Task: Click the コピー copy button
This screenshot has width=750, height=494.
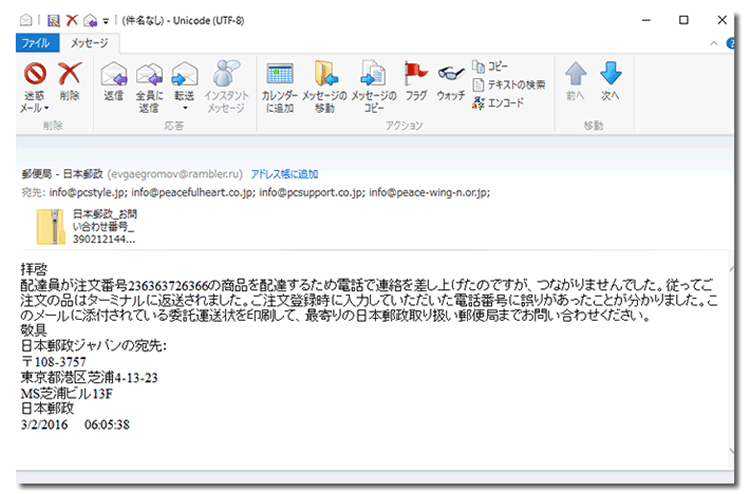Action: click(490, 66)
